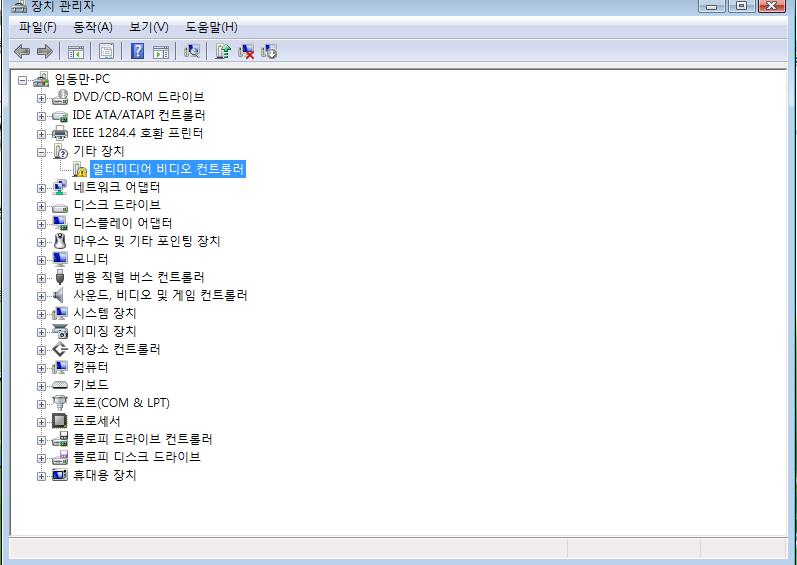Click the 휴대용 장치 icon
Viewport: 797px width, 565px height.
(x=60, y=475)
